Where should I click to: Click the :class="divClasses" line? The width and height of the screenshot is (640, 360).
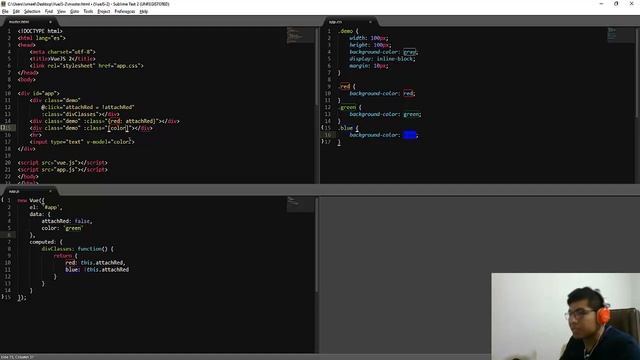coord(80,114)
